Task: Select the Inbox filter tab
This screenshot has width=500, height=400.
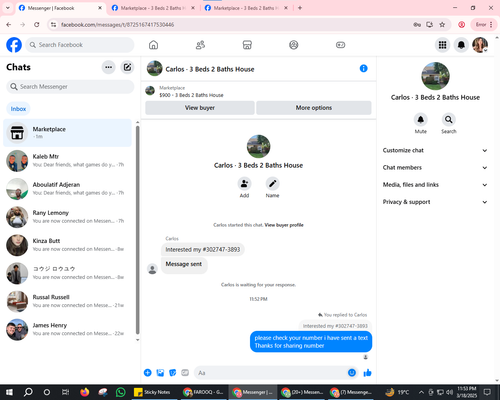Action: [18, 109]
